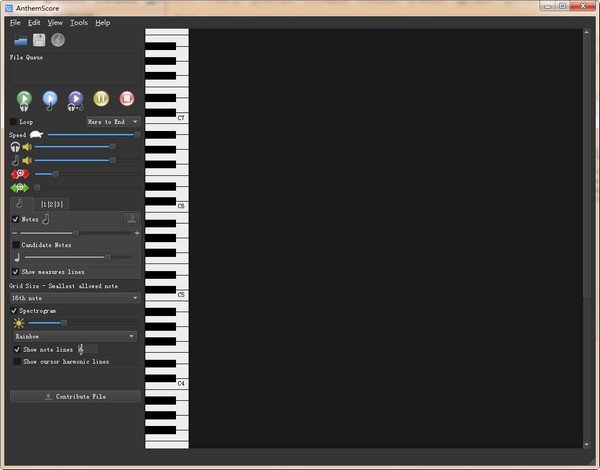This screenshot has width=600, height=470.
Task: Open the Rainbow color scheme dropdown
Action: point(75,336)
